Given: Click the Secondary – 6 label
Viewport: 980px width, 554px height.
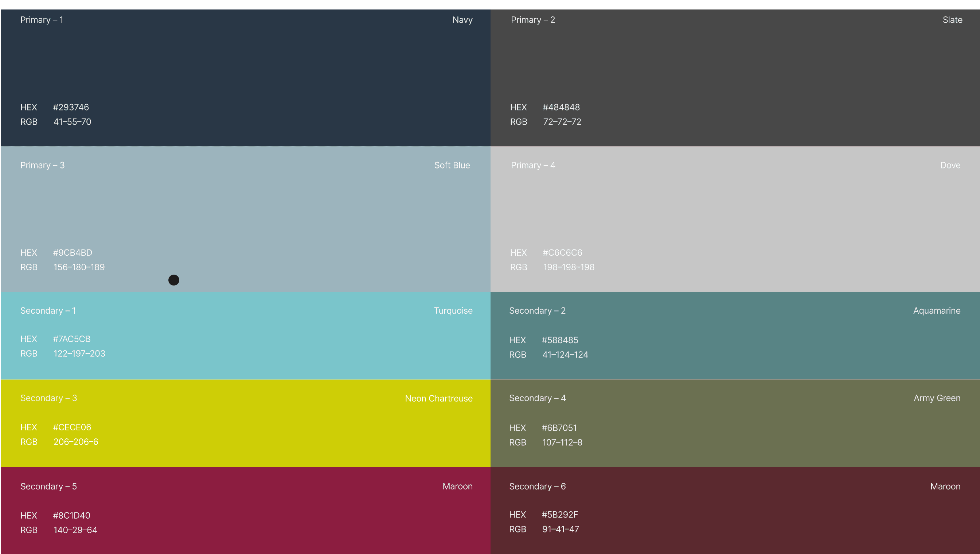Looking at the screenshot, I should 537,487.
